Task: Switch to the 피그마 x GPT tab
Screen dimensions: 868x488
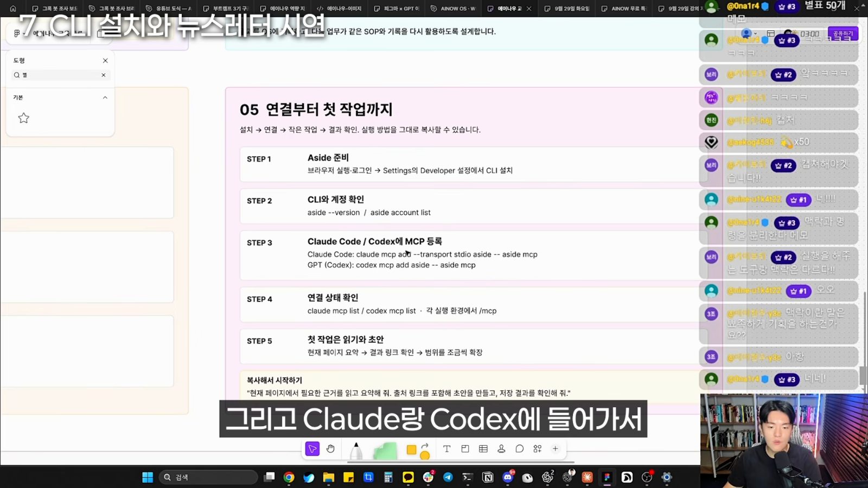Action: [x=396, y=9]
